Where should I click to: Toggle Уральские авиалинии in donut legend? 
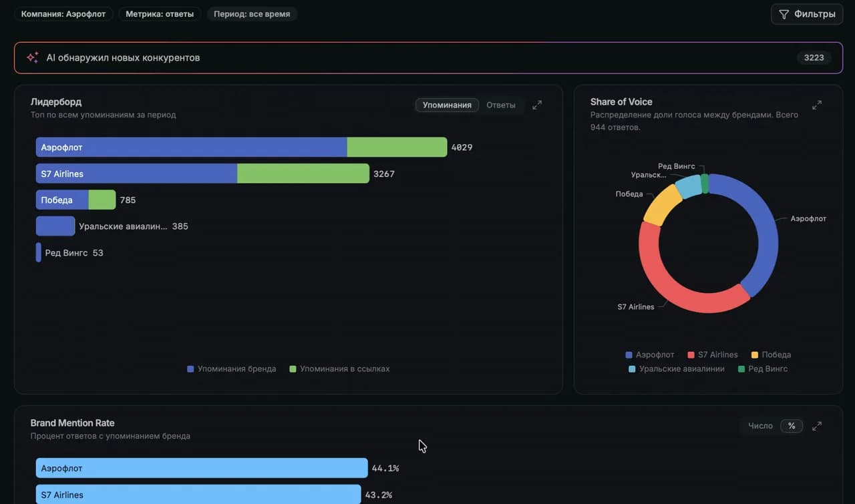point(677,368)
